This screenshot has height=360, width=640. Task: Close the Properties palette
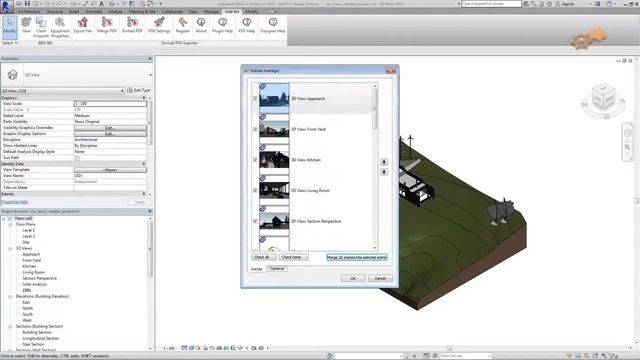(x=150, y=59)
